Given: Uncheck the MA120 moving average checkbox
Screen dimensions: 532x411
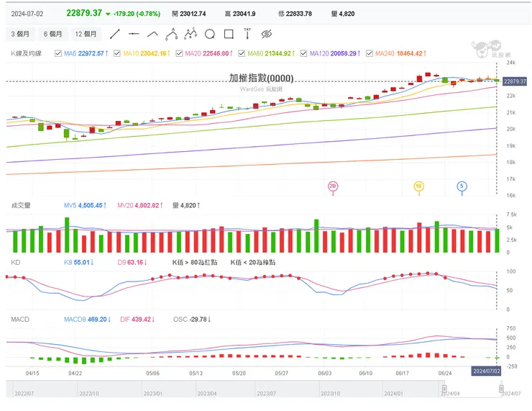Looking at the screenshot, I should pos(303,53).
